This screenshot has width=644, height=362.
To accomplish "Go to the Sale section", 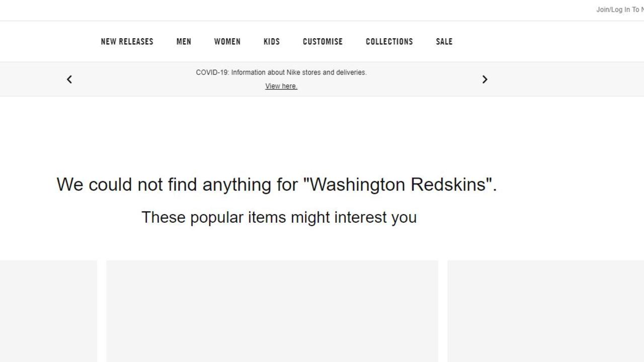I will (x=444, y=42).
